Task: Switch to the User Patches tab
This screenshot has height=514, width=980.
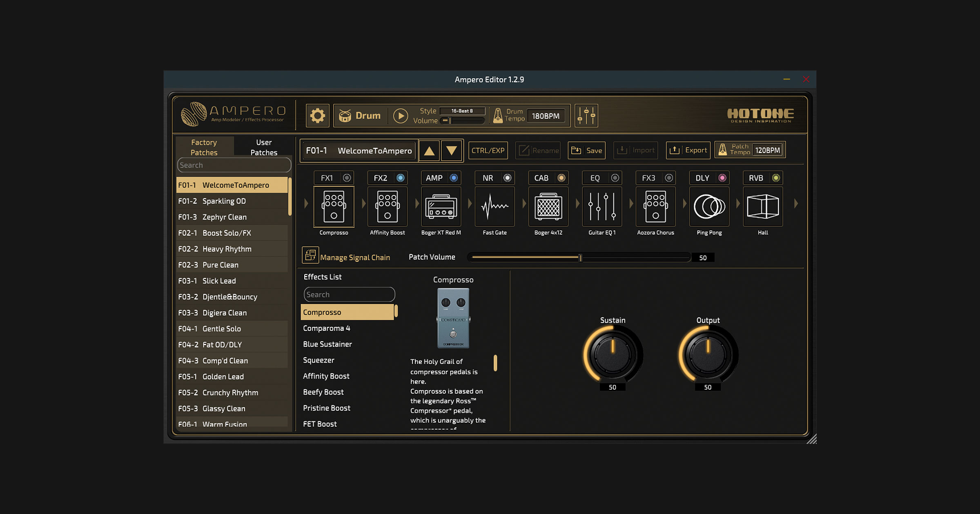Action: tap(263, 147)
